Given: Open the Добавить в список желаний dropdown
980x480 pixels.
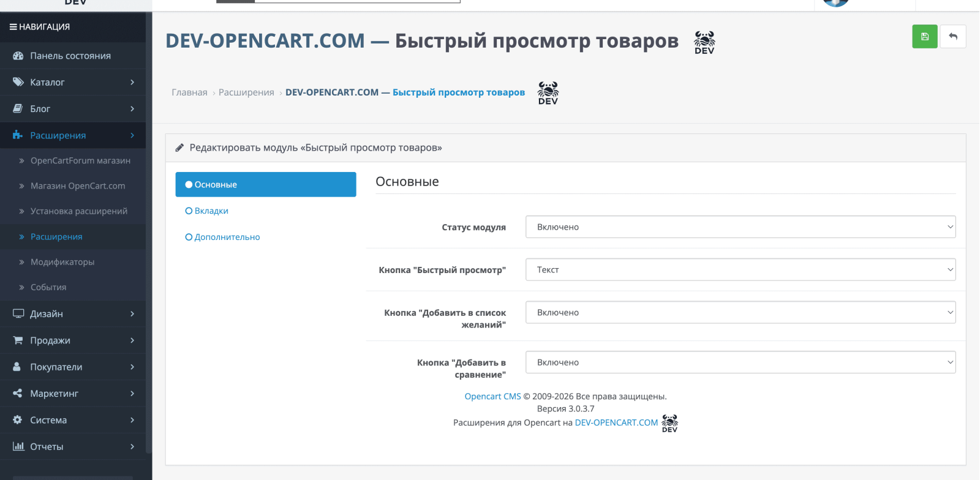Looking at the screenshot, I should pyautogui.click(x=741, y=312).
